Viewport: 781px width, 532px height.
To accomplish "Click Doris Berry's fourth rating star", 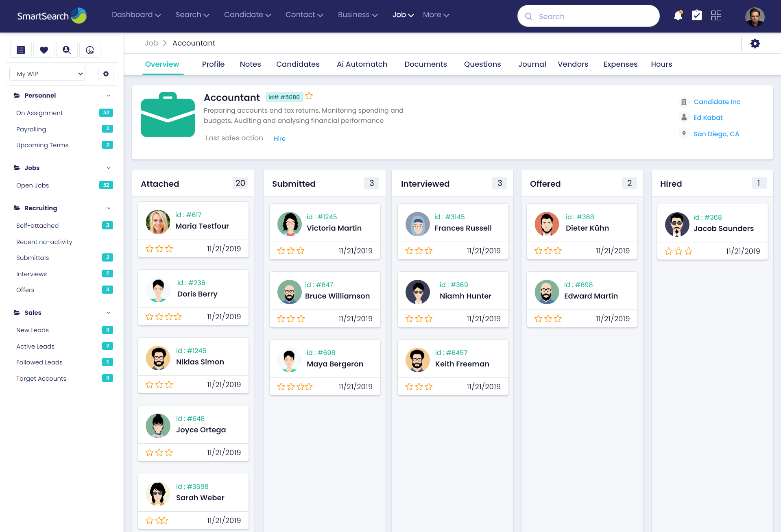I will tap(178, 316).
